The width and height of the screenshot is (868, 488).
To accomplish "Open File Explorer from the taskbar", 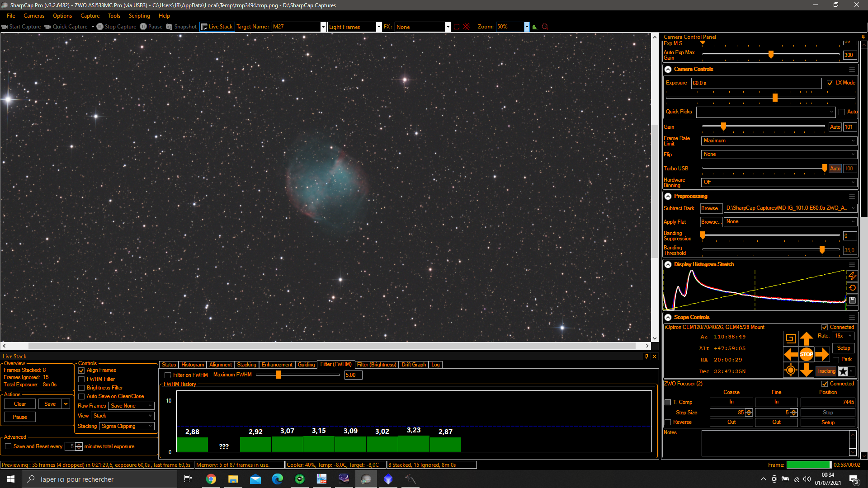I will [233, 479].
